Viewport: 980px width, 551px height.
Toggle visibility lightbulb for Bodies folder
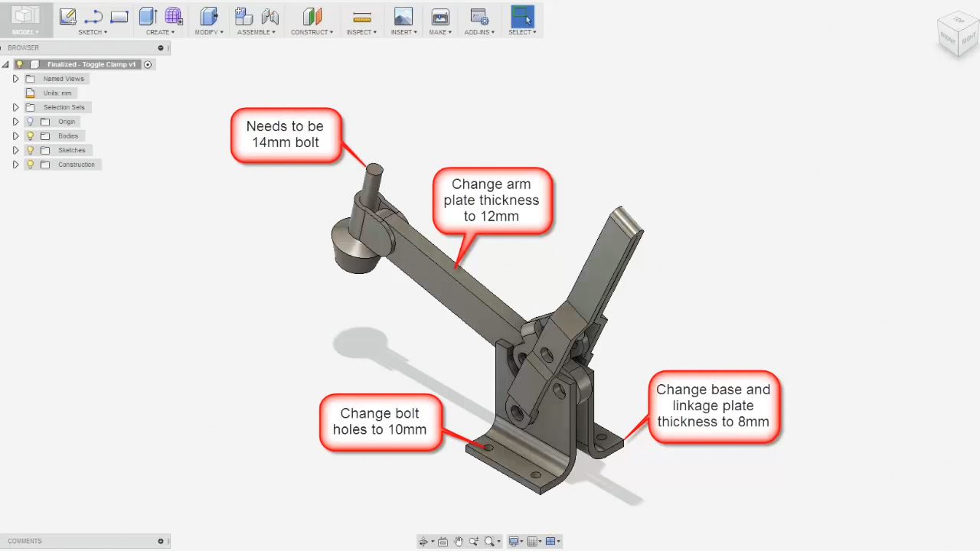(31, 136)
